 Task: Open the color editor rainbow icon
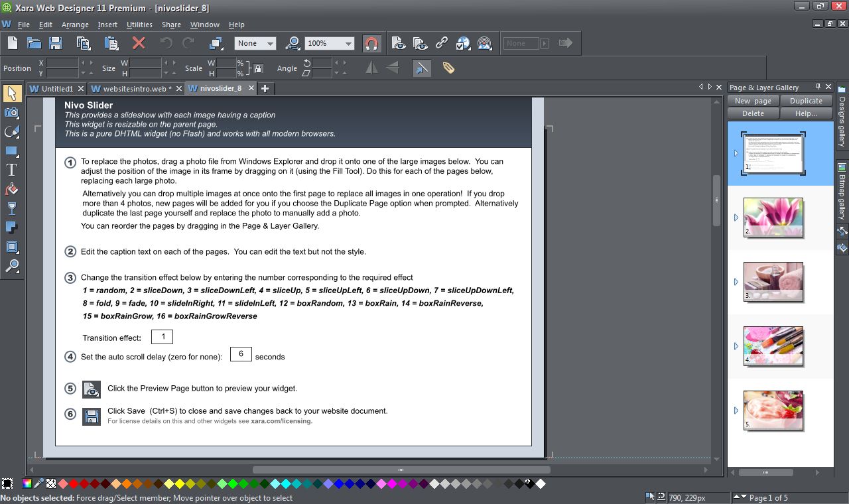click(27, 484)
